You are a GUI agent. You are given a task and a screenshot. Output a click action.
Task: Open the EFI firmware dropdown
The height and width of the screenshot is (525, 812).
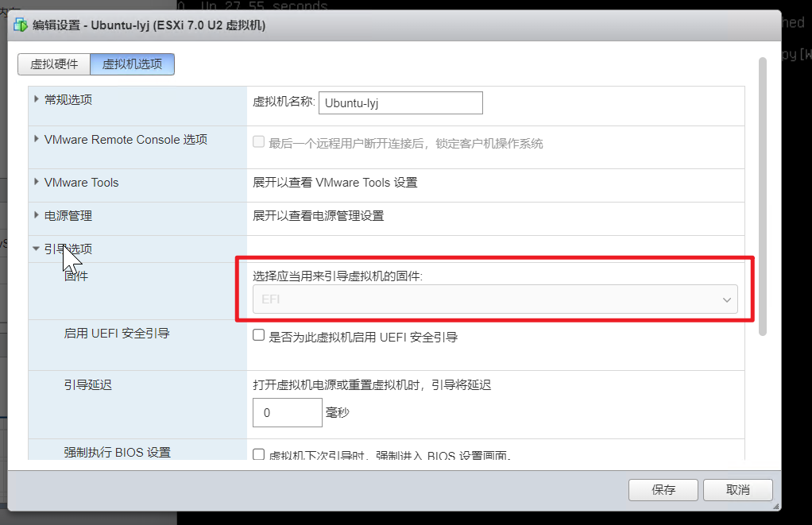494,299
